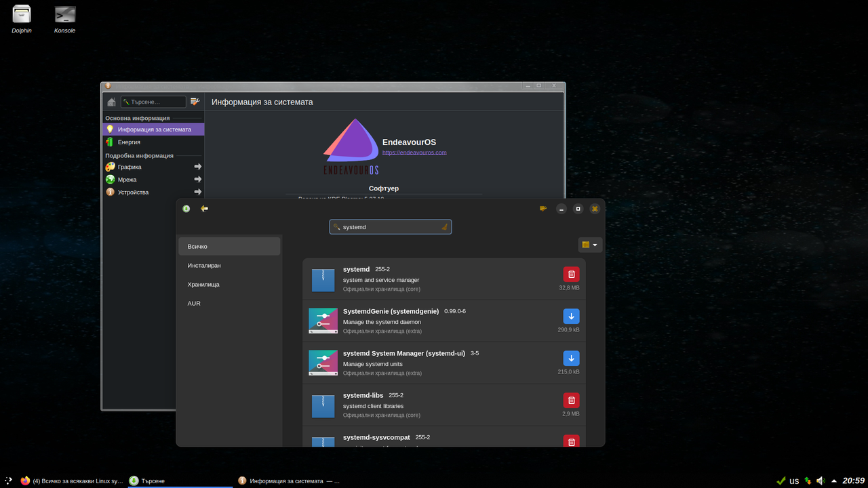Click the systemd search field
Image resolution: width=868 pixels, height=488 pixels.
tap(391, 227)
